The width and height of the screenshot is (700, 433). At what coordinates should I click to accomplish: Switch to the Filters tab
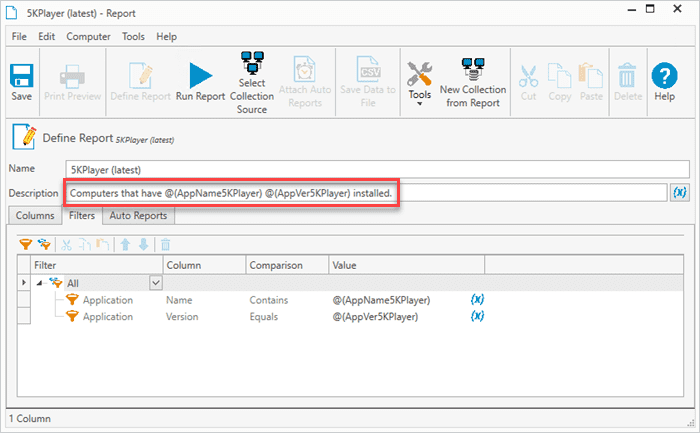[x=82, y=216]
